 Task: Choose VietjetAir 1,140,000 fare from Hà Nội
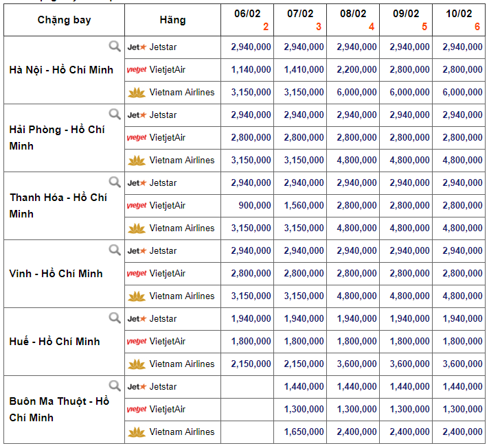[251, 69]
